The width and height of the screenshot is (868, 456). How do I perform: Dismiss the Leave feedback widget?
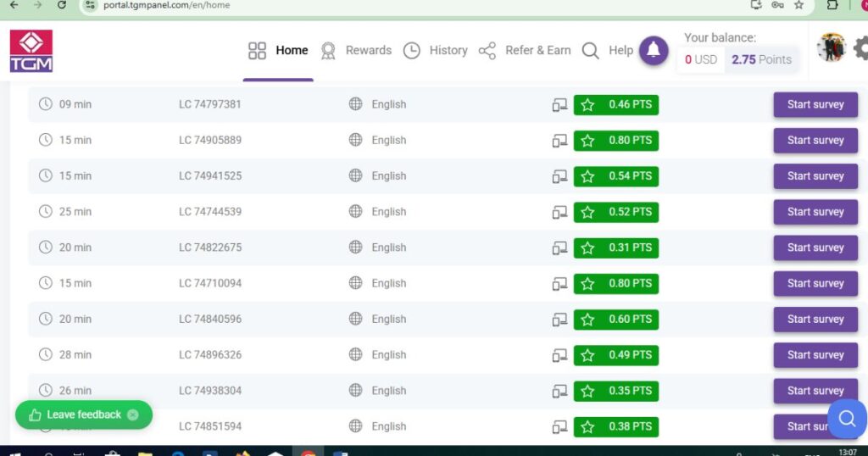[133, 414]
